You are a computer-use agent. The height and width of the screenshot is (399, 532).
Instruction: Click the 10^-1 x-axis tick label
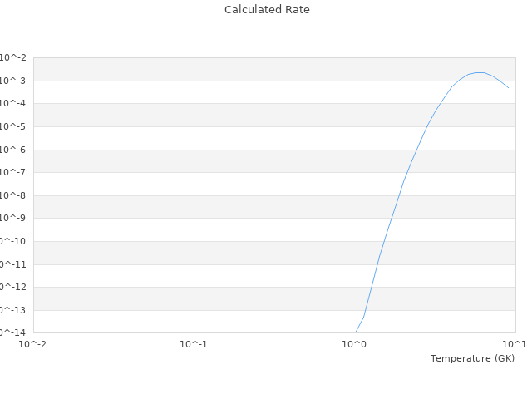click(194, 344)
